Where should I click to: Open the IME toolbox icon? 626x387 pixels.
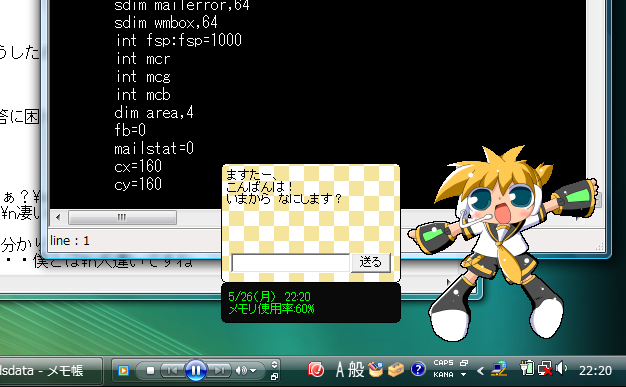pos(396,369)
